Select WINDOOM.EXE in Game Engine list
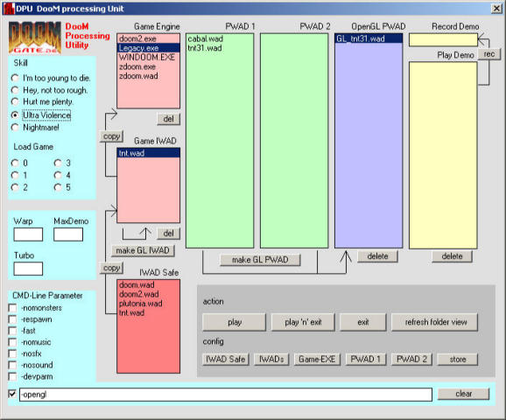 coord(149,58)
